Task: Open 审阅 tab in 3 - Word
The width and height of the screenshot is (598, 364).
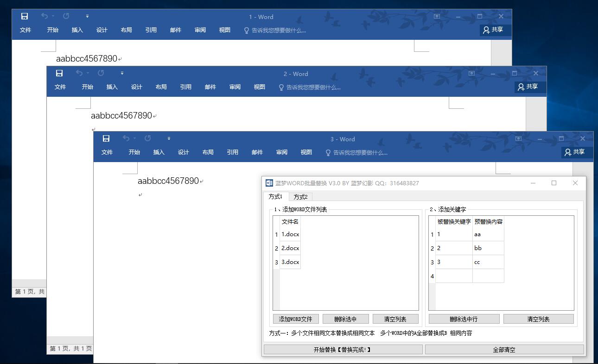Action: coord(281,152)
